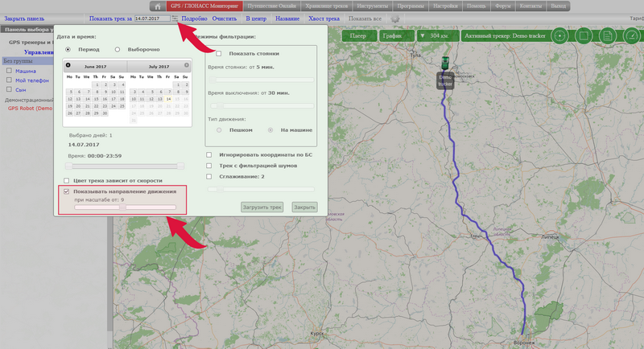Open track settings icon beside the date field
The height and width of the screenshot is (349, 644).
175,18
